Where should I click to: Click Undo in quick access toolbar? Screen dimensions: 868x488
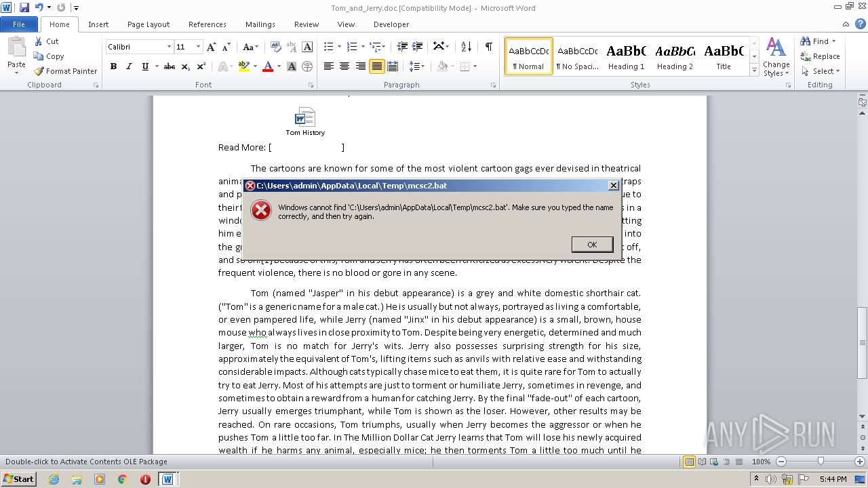tap(39, 7)
